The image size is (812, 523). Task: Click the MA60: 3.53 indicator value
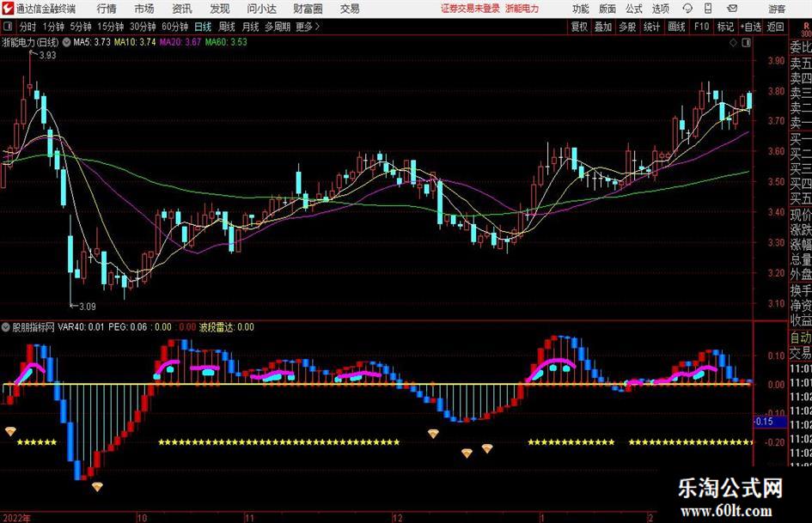pos(226,42)
